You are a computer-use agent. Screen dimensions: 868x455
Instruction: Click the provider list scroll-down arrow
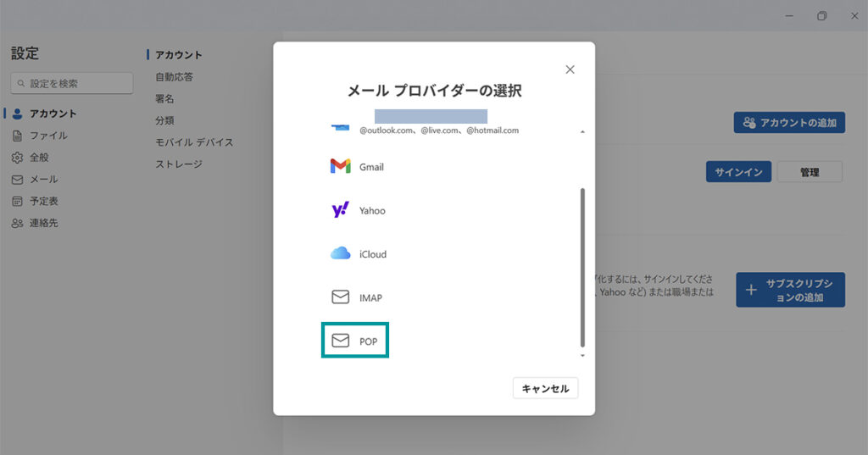pos(582,355)
